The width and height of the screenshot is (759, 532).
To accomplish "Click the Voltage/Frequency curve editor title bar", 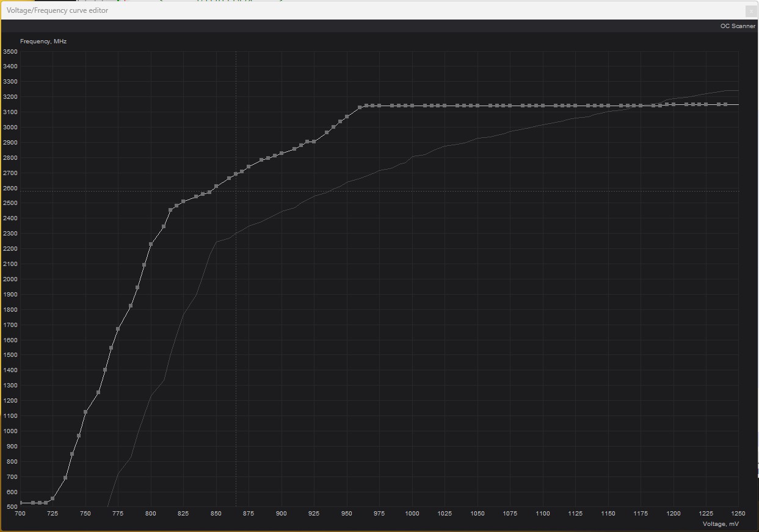I will 57,10.
